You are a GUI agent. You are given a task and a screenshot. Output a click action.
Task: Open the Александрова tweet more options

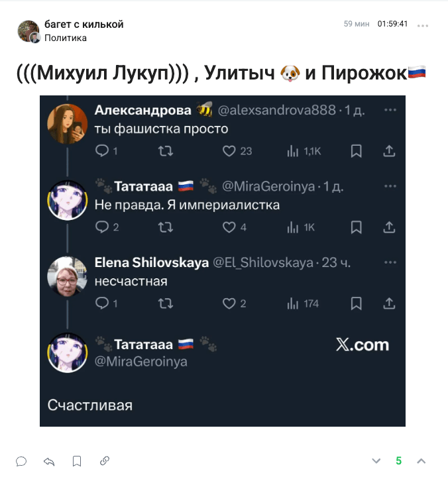coord(390,110)
